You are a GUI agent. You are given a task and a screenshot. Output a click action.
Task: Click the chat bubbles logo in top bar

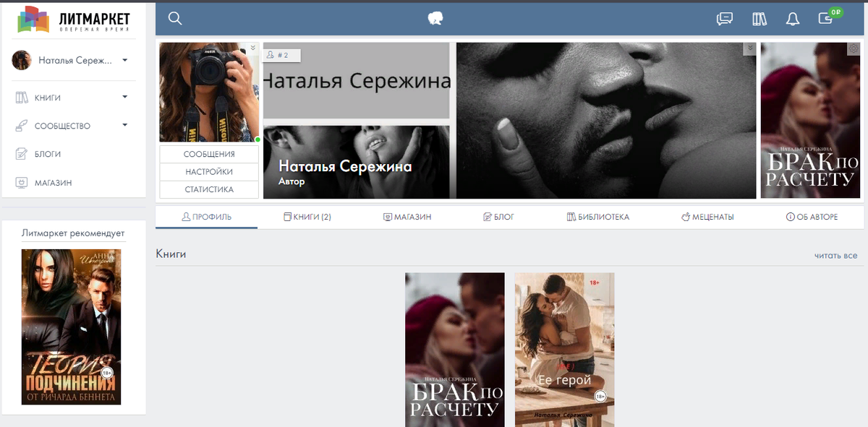[435, 19]
